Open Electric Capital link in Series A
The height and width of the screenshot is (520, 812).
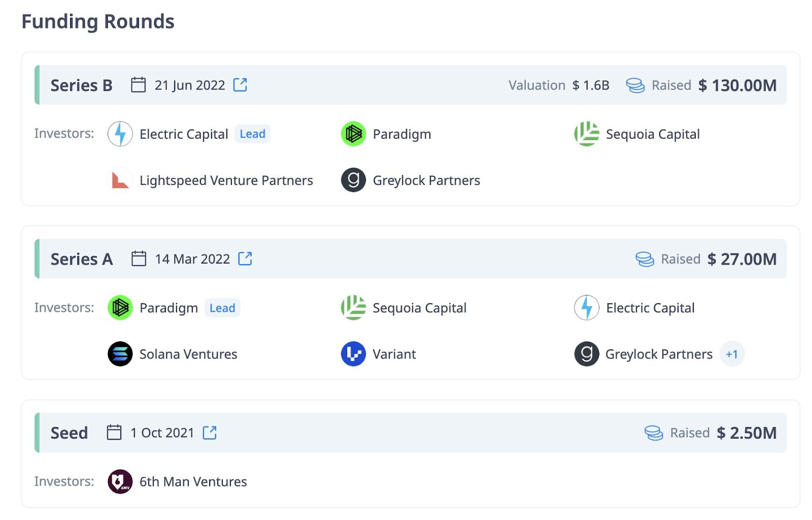[x=650, y=308]
